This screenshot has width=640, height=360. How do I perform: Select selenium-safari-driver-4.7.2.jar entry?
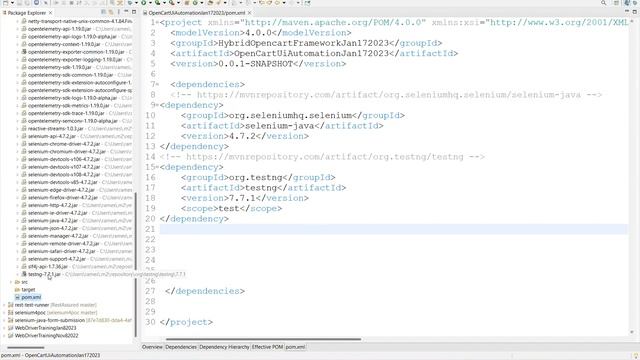[62, 251]
